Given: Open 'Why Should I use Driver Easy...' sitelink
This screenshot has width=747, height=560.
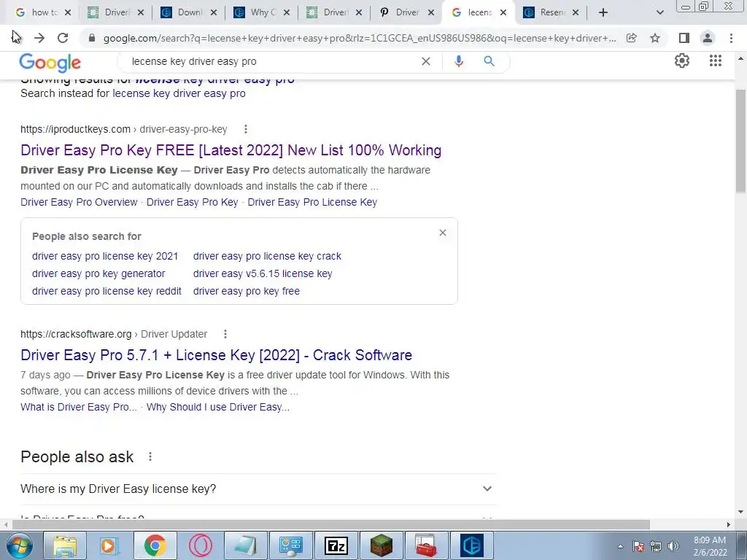Looking at the screenshot, I should 217,407.
